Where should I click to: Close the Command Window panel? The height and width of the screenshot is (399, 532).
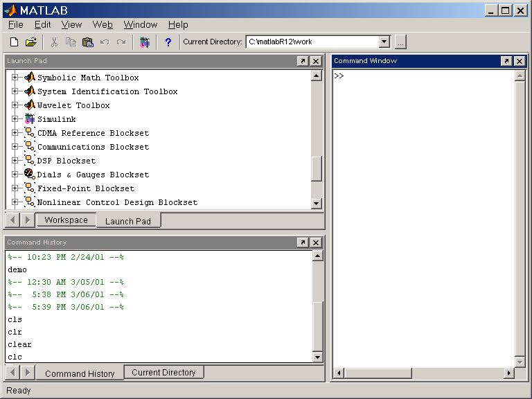pos(520,61)
